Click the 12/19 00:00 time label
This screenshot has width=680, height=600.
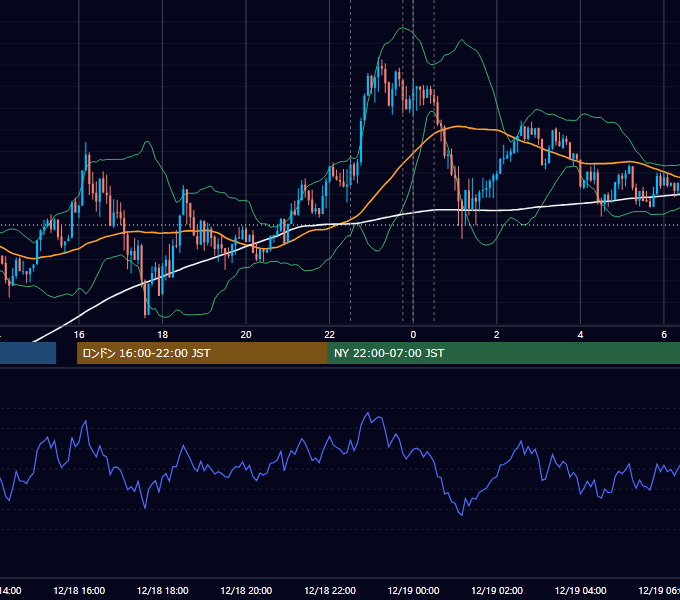pyautogui.click(x=413, y=590)
